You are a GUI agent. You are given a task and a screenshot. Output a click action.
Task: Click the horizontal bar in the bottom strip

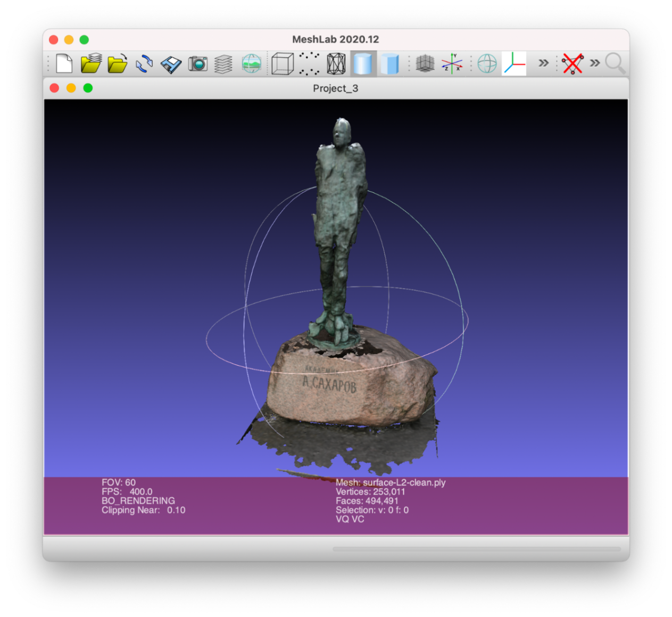coord(477,549)
